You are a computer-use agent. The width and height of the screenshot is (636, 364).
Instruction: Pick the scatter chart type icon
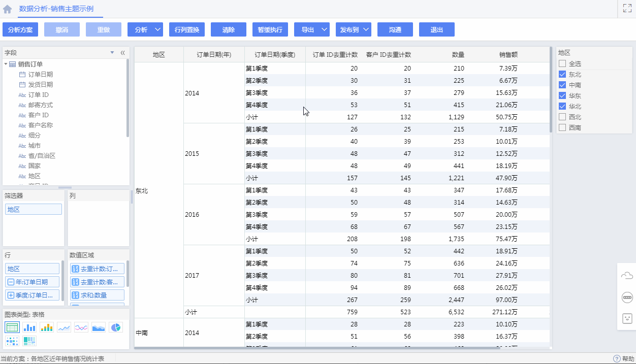pyautogui.click(x=12, y=341)
